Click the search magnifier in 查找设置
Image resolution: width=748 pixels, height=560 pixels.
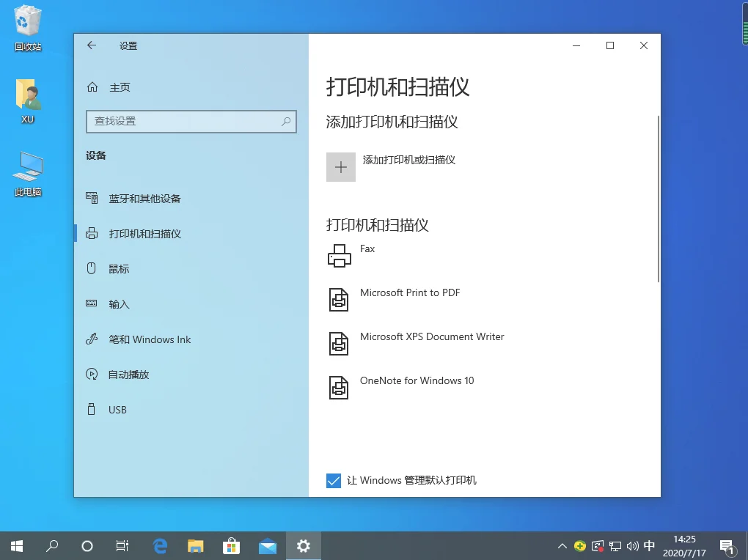point(286,122)
